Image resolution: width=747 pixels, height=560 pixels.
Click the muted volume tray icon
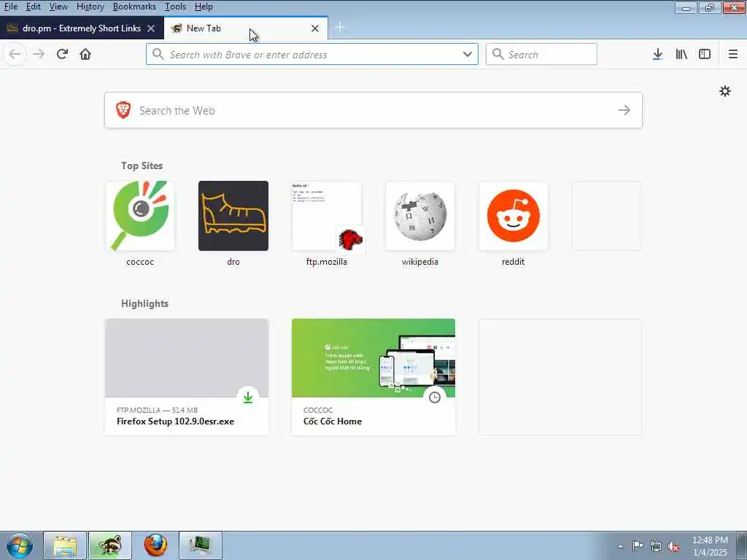[x=673, y=547]
